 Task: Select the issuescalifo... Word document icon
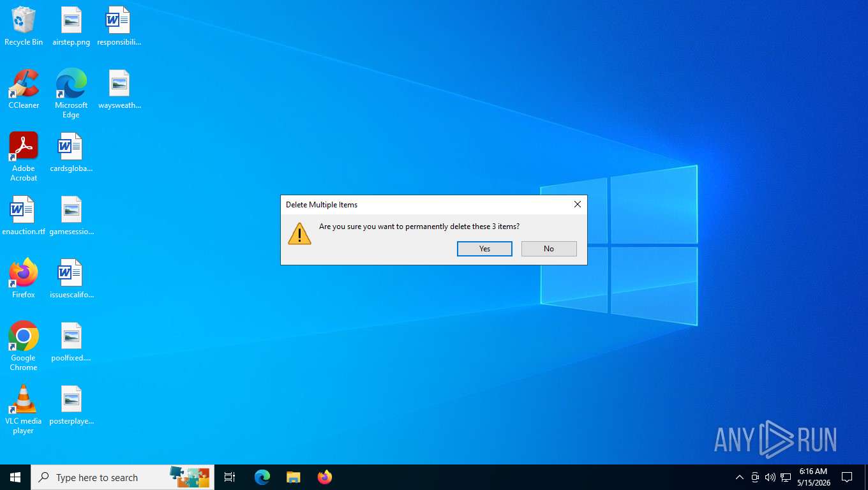coord(71,279)
